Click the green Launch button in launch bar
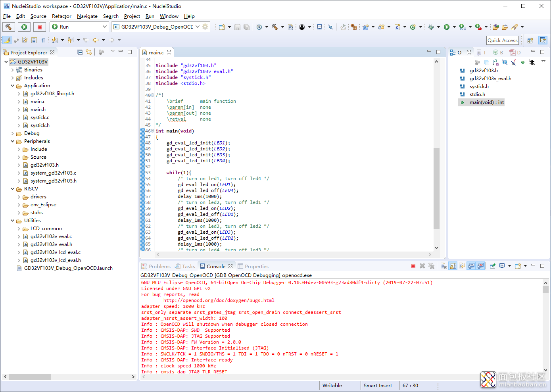The height and width of the screenshot is (392, 551). pos(24,27)
